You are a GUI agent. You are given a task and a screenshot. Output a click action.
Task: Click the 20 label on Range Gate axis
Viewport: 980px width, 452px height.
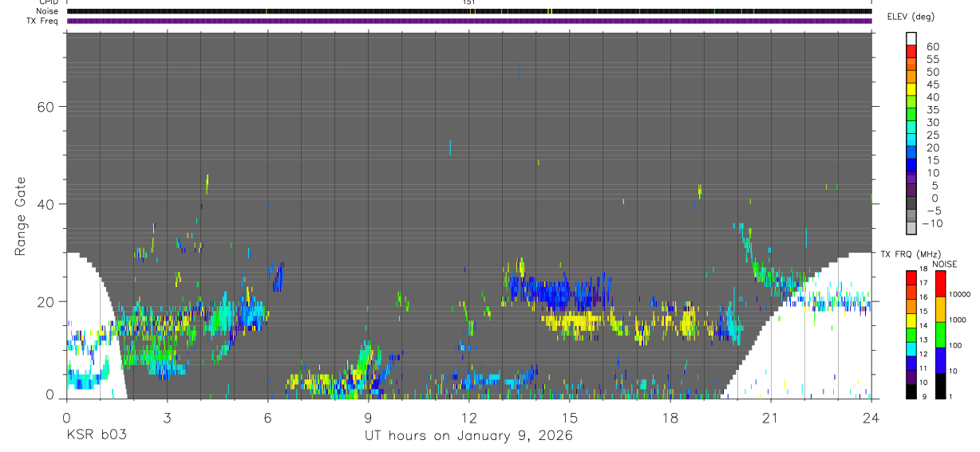[46, 301]
